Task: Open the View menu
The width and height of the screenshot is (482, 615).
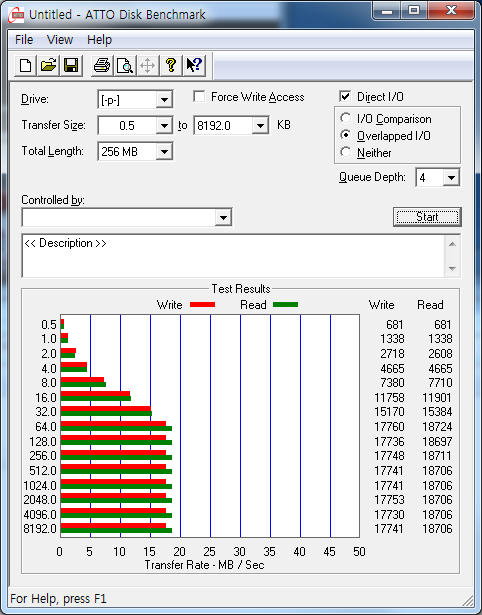Action: point(60,40)
